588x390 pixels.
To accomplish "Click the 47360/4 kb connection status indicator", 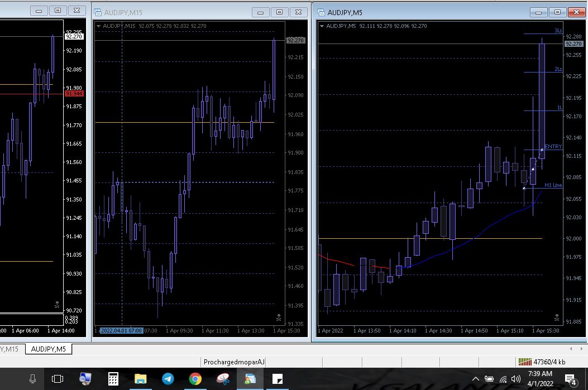I will pyautogui.click(x=542, y=362).
